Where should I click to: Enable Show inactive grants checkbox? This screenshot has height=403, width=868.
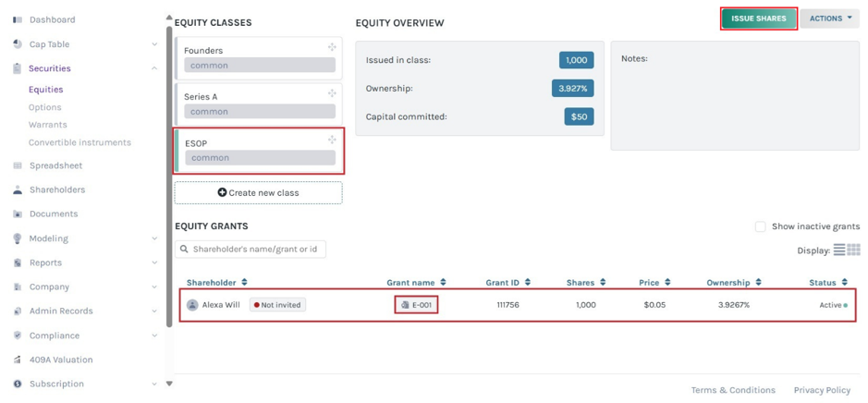pos(761,226)
